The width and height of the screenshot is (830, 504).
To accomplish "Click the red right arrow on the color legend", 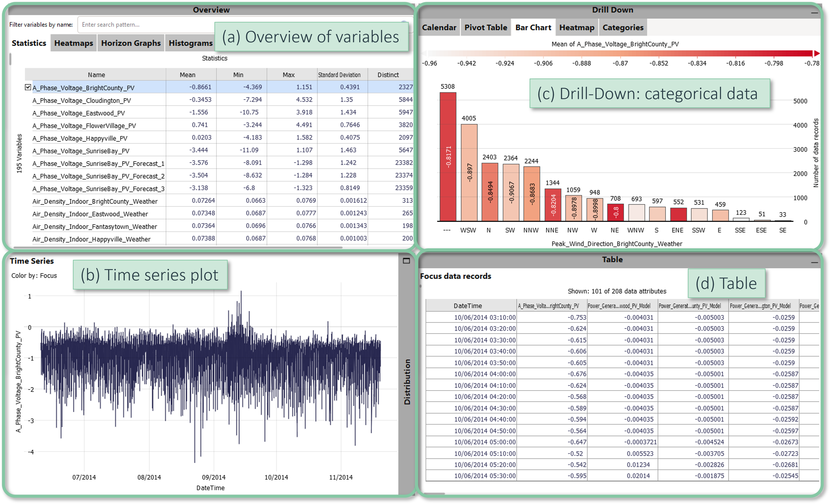I will point(817,53).
